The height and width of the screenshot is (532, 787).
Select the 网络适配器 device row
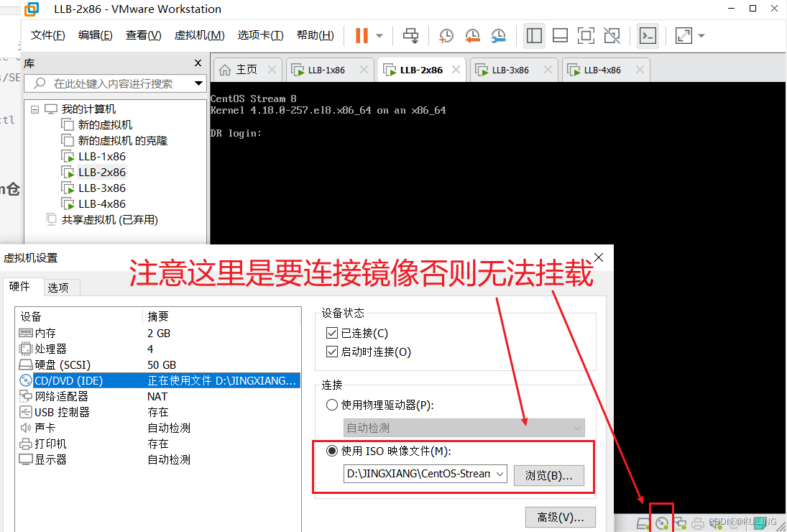pos(159,397)
